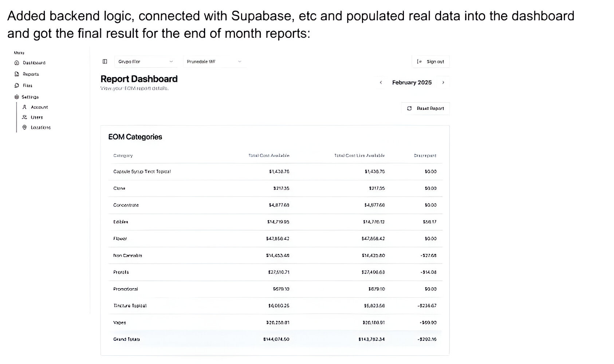Click the Settings gear icon

click(x=16, y=97)
